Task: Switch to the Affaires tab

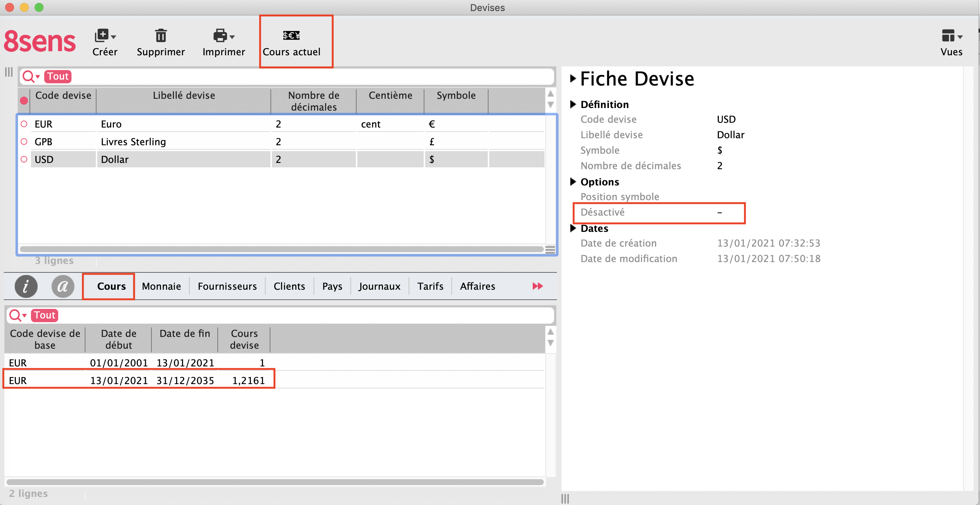Action: pyautogui.click(x=477, y=286)
